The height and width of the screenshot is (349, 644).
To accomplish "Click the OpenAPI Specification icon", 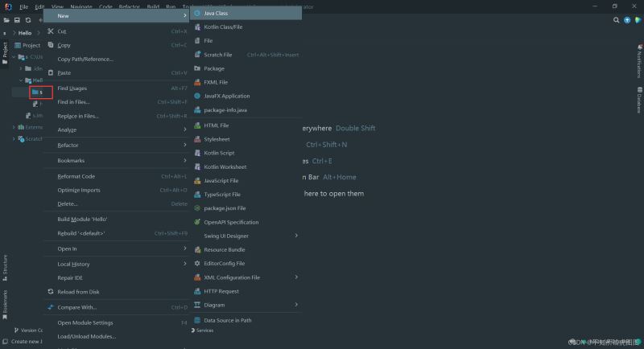I will [197, 222].
